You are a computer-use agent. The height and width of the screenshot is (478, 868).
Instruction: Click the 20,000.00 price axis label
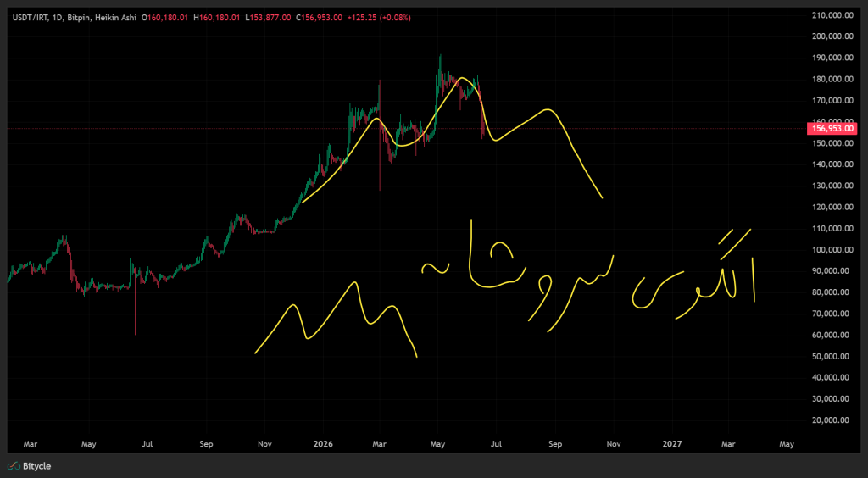tap(831, 420)
